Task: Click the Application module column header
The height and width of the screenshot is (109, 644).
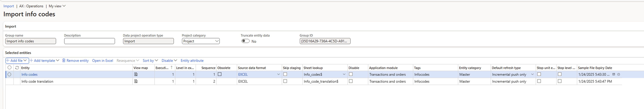Action: tap(390, 68)
